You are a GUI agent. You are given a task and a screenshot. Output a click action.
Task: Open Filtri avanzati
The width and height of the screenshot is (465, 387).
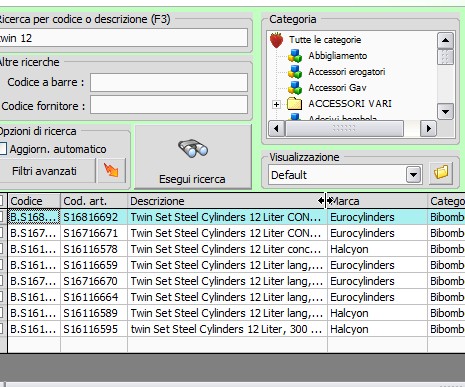click(47, 171)
